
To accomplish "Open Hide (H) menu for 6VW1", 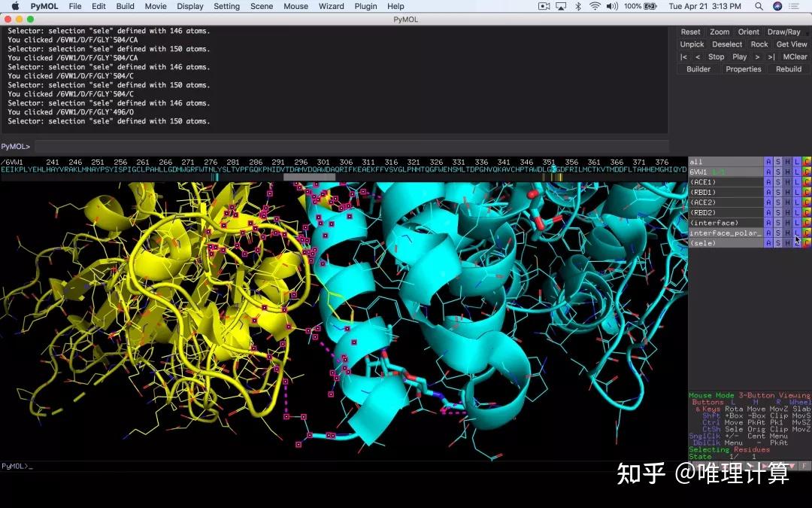I will click(788, 172).
